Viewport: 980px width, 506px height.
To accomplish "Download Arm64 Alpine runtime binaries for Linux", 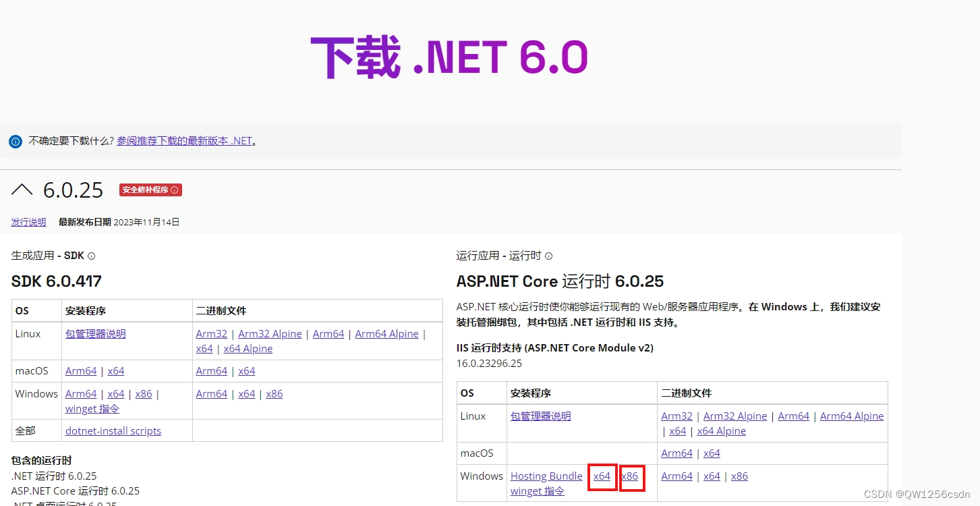I will click(852, 416).
